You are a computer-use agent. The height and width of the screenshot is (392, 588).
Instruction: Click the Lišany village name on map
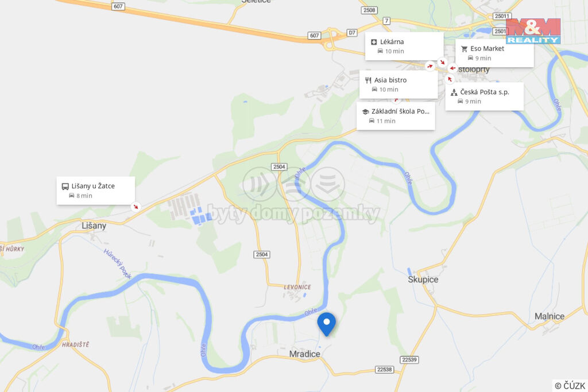click(94, 226)
